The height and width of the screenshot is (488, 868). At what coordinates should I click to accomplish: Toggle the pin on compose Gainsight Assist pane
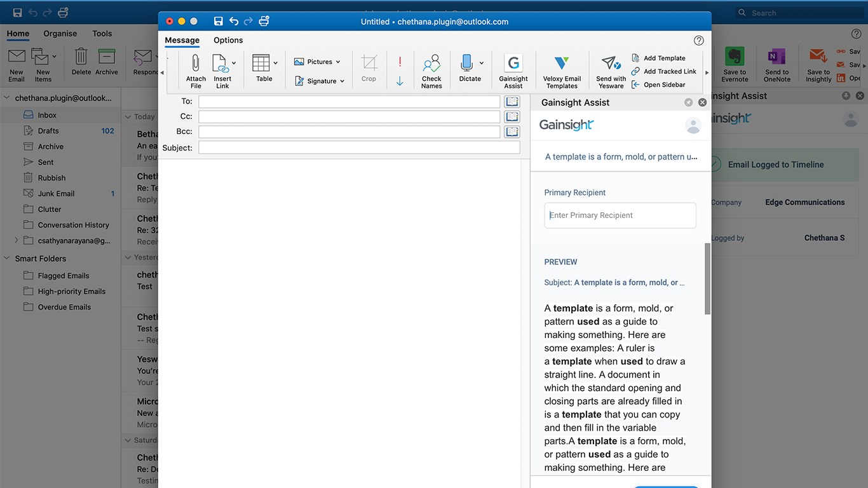click(689, 102)
